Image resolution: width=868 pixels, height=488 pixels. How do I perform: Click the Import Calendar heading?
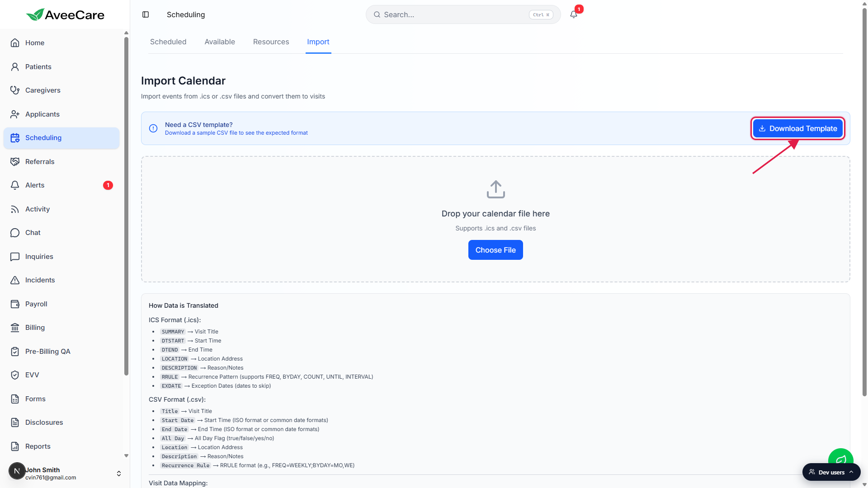183,81
